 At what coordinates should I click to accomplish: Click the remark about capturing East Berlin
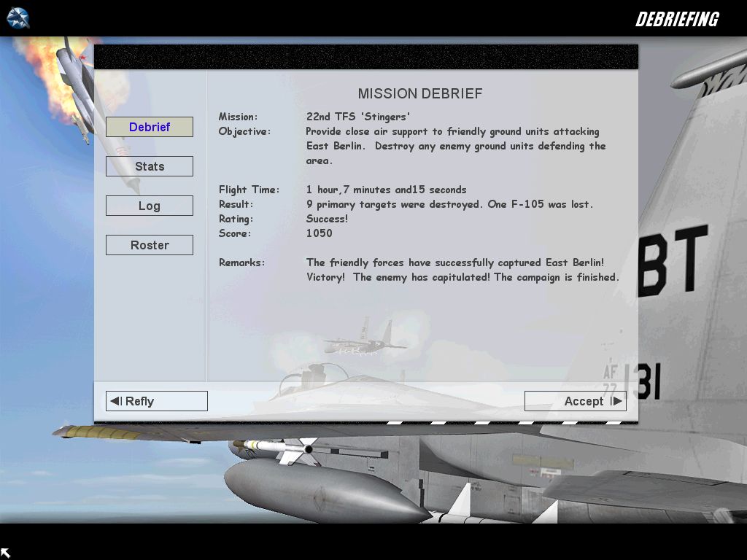[455, 262]
